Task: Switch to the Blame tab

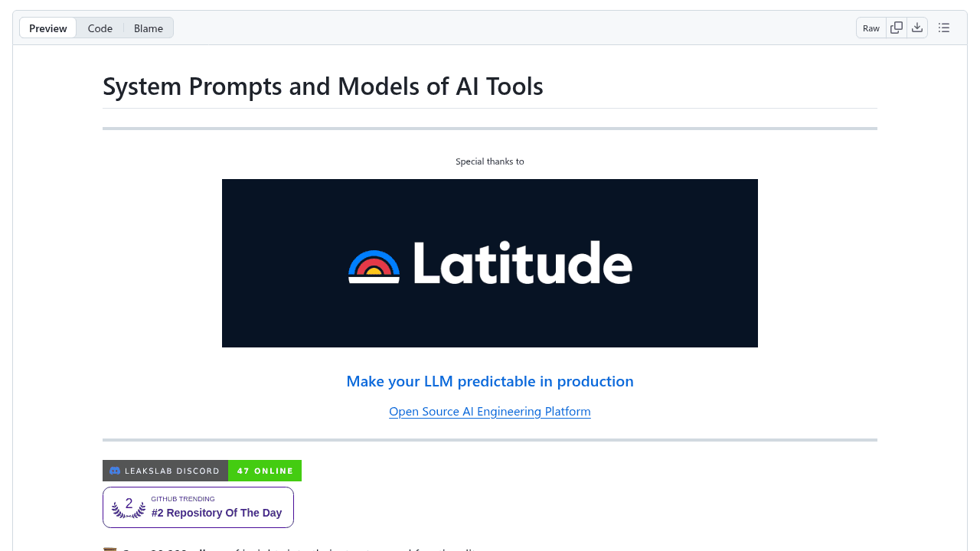Action: (148, 28)
